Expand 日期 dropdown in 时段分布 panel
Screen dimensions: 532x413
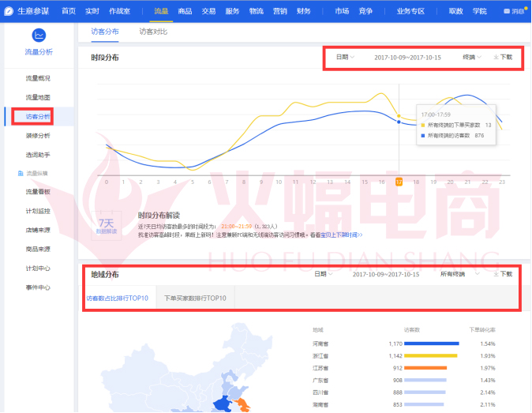tap(346, 57)
